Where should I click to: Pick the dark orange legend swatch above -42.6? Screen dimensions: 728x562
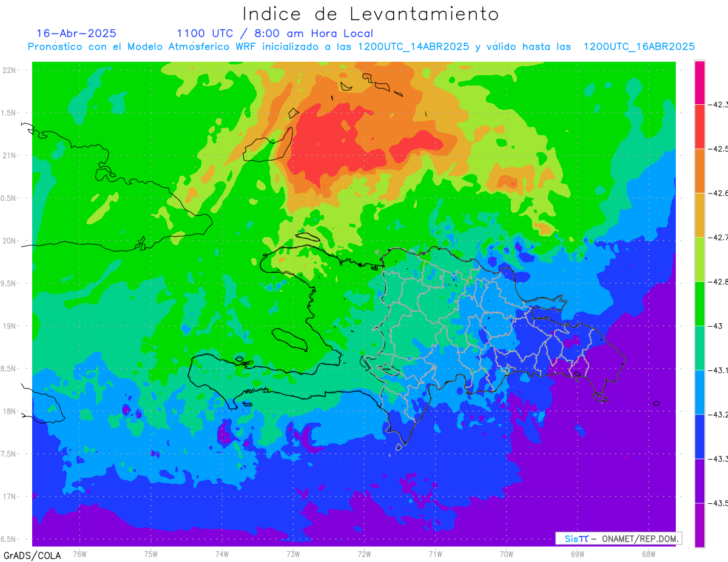point(699,171)
